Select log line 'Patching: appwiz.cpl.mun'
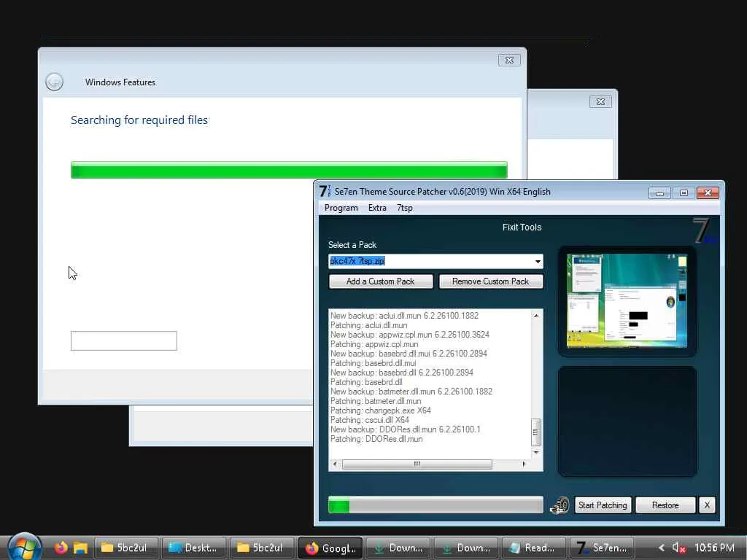747x560 pixels. (374, 344)
